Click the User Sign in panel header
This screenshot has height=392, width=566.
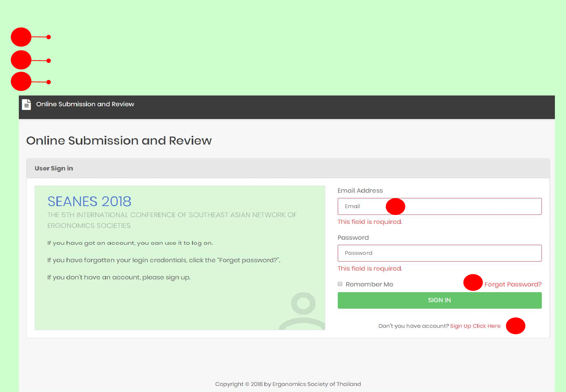tap(288, 168)
